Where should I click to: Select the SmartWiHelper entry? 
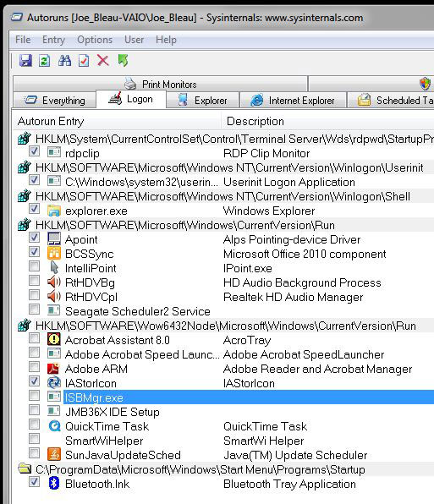point(104,441)
